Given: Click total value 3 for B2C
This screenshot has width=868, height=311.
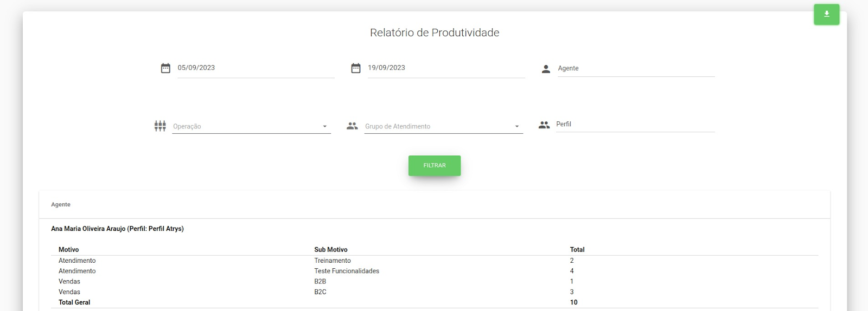Looking at the screenshot, I should coord(572,291).
